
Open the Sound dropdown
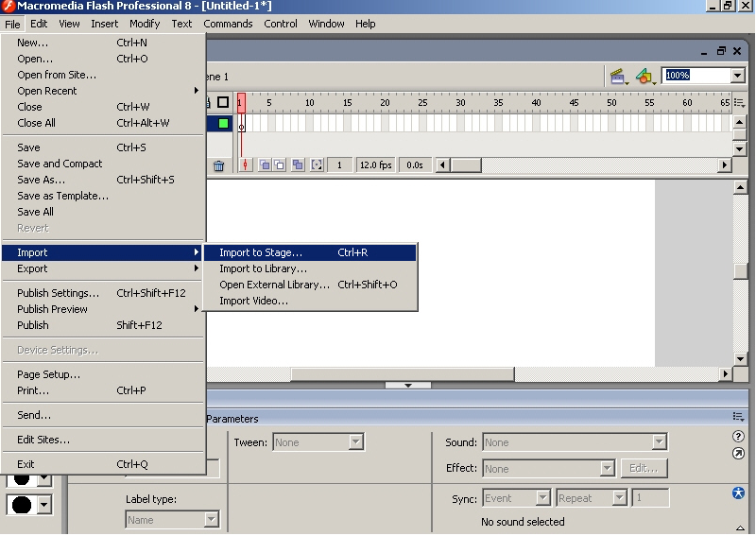659,441
